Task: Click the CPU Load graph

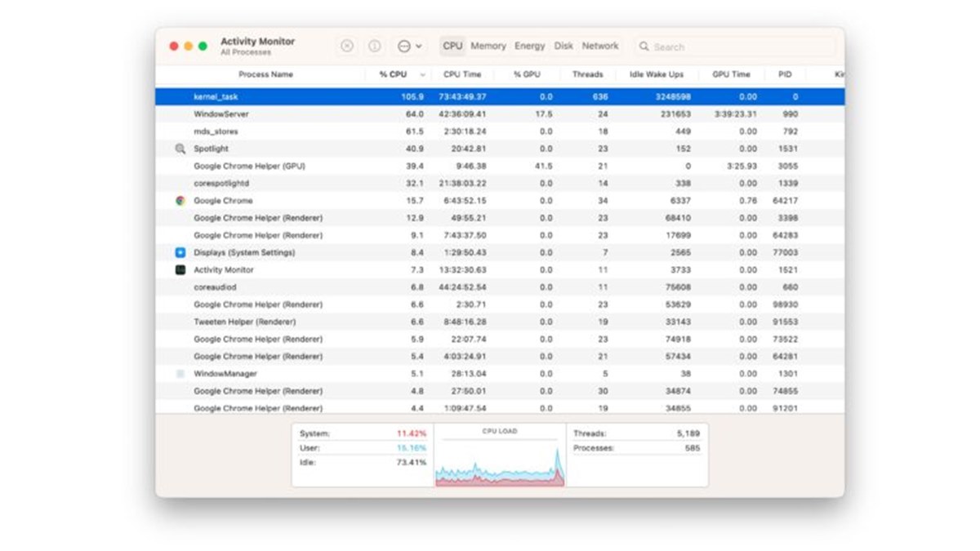Action: click(500, 461)
